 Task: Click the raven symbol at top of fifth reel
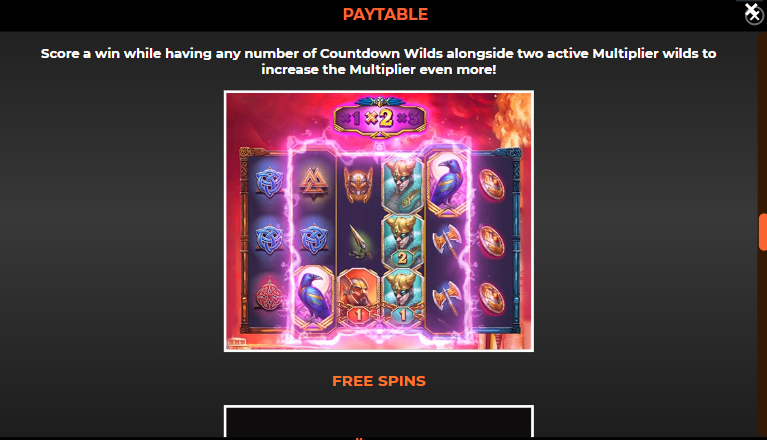(x=448, y=184)
